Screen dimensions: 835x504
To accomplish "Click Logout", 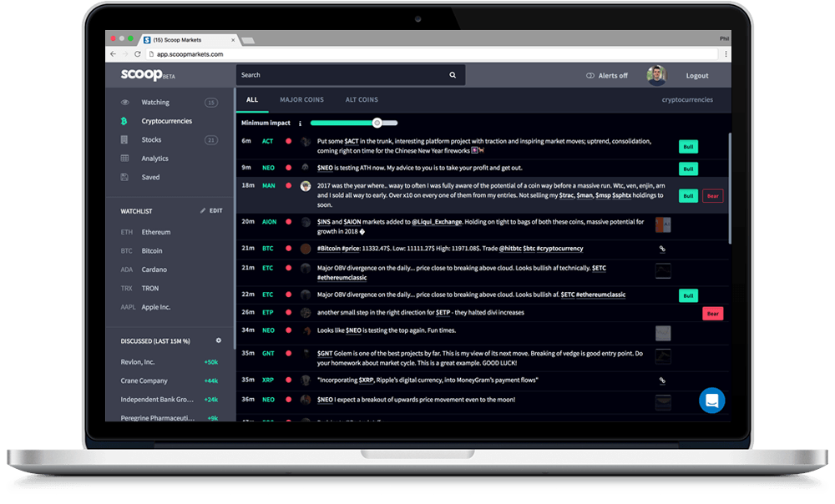I will tap(697, 76).
